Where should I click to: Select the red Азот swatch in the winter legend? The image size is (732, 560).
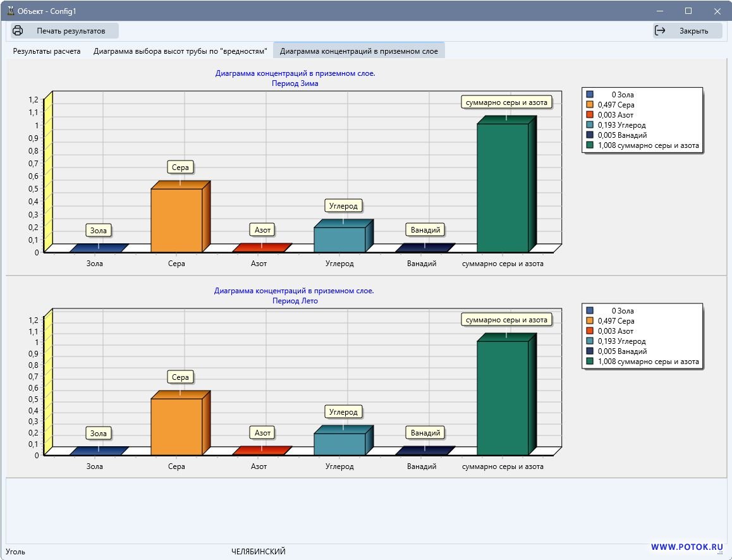tap(590, 115)
